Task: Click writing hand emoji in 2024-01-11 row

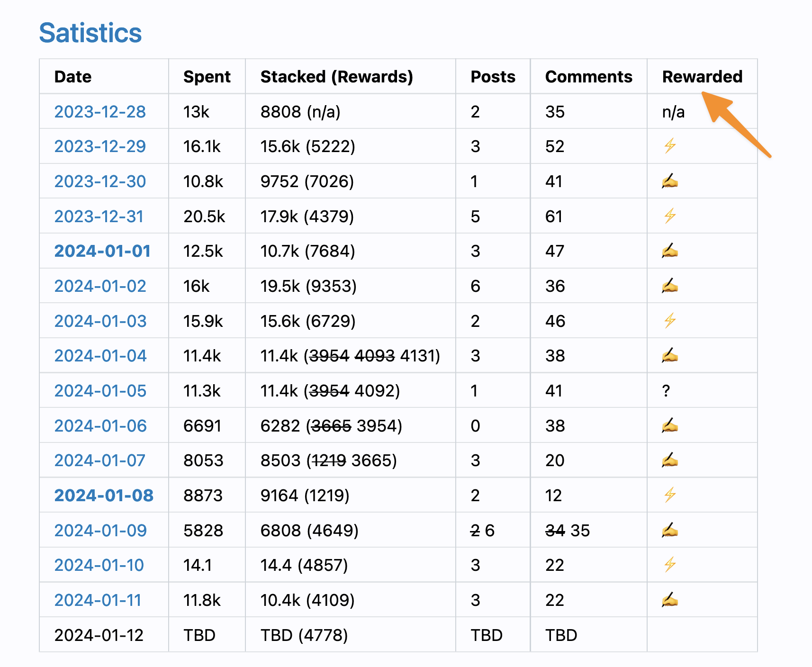Action: [669, 600]
